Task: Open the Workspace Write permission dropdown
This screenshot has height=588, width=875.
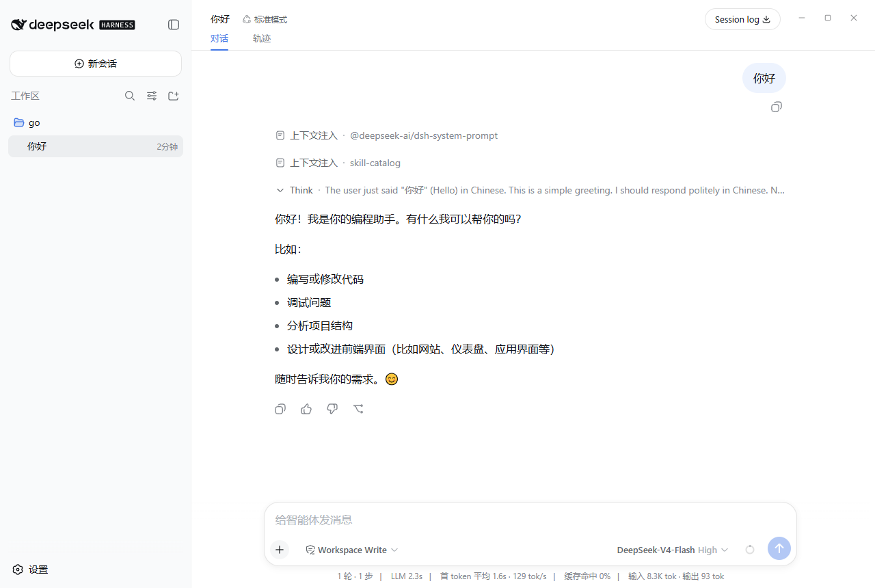Action: [352, 550]
